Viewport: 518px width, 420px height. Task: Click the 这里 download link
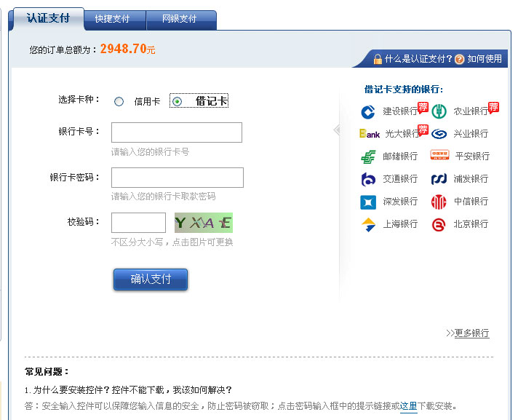click(x=408, y=405)
